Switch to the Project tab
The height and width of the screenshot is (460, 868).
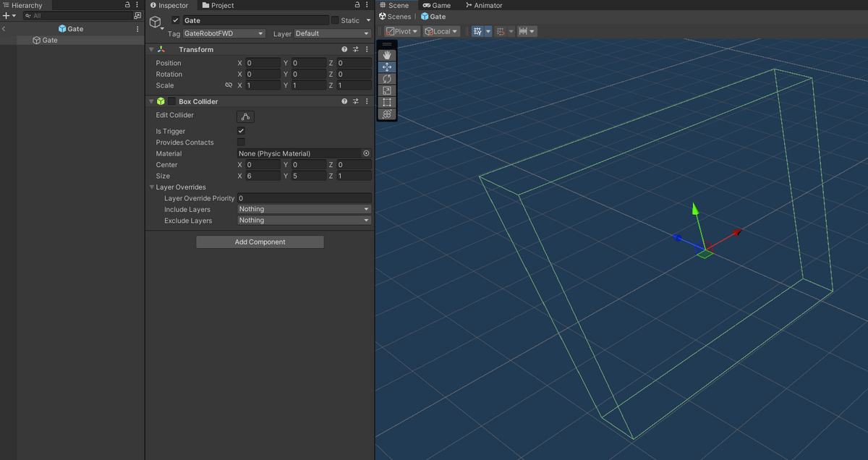[218, 5]
